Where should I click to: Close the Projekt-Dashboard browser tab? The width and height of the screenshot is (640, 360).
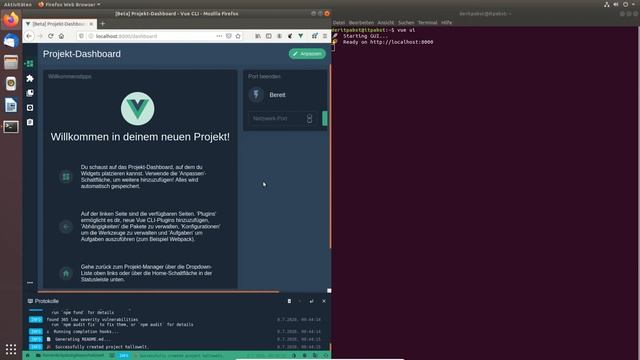click(91, 24)
